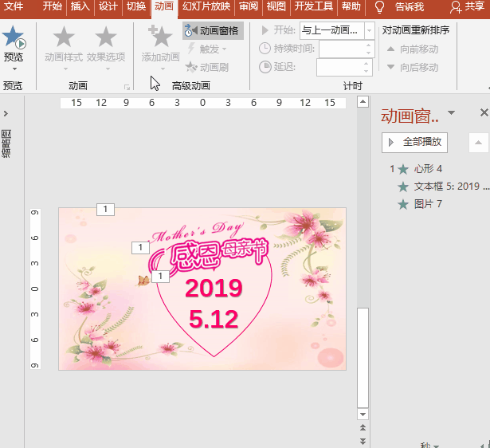Select the 心形 4 animation entry
The image size is (490, 448).
tap(428, 169)
